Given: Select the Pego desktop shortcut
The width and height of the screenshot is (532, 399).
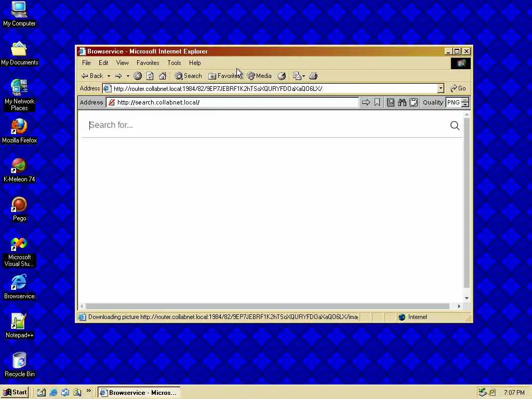Looking at the screenshot, I should (19, 209).
